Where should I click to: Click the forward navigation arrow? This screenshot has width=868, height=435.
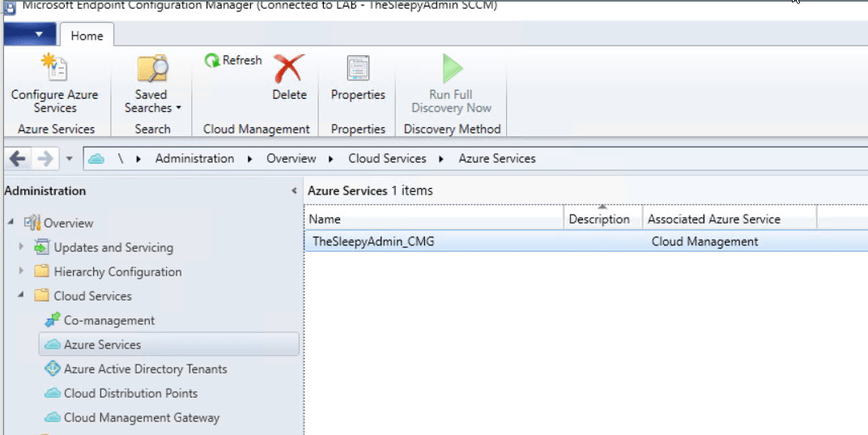[x=45, y=159]
